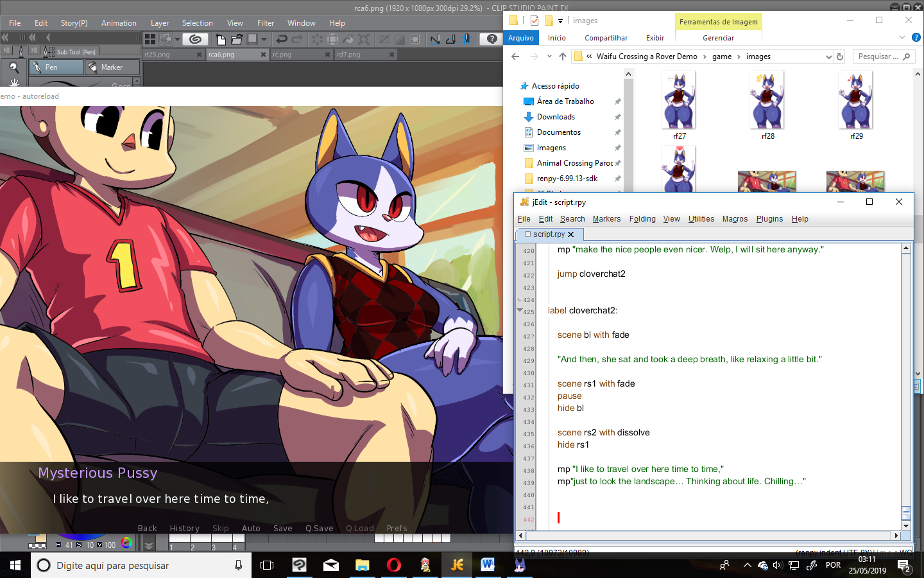The image size is (924, 578).
Task: Expand the Explorer ribbon chevron
Action: coord(902,38)
